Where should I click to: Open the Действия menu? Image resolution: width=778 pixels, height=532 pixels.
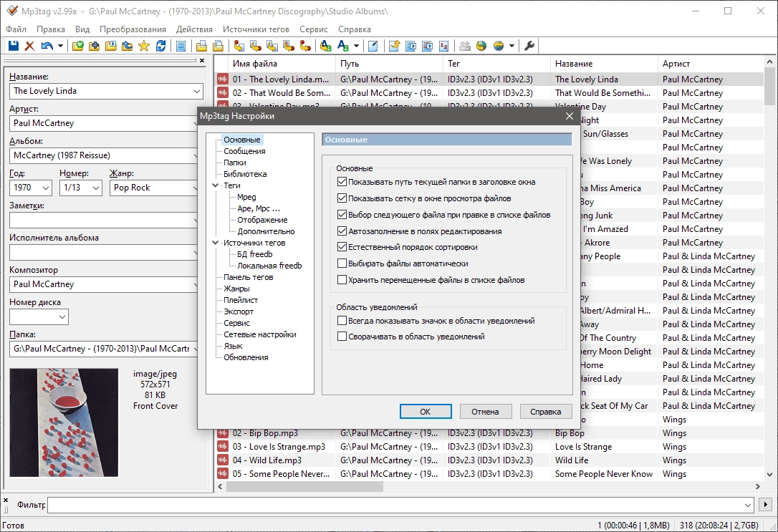(195, 29)
